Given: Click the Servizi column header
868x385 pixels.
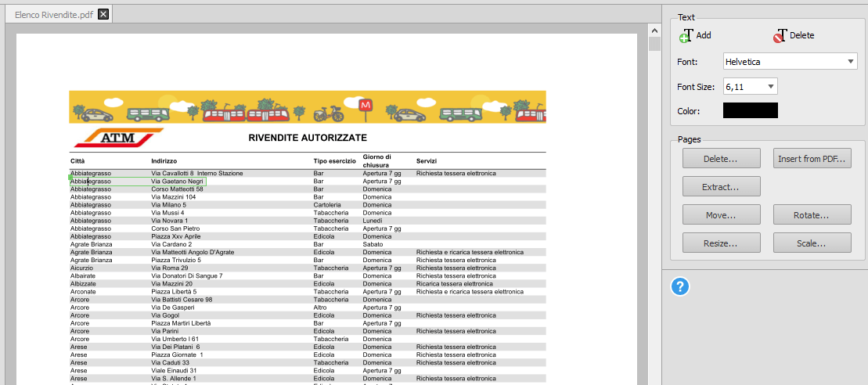Looking at the screenshot, I should pyautogui.click(x=427, y=161).
